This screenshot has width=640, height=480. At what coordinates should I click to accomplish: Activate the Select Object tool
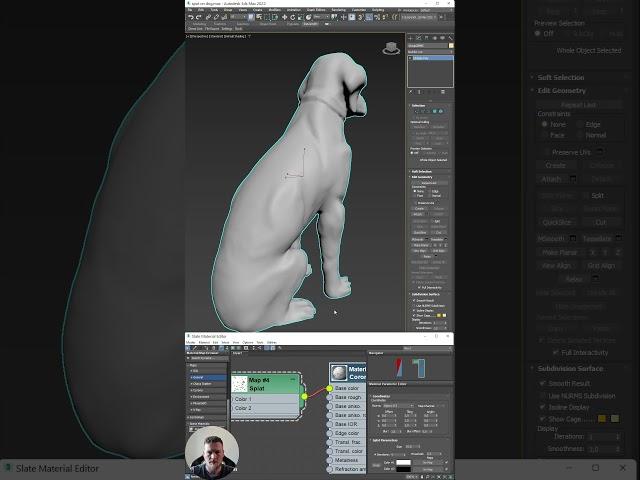[x=251, y=17]
